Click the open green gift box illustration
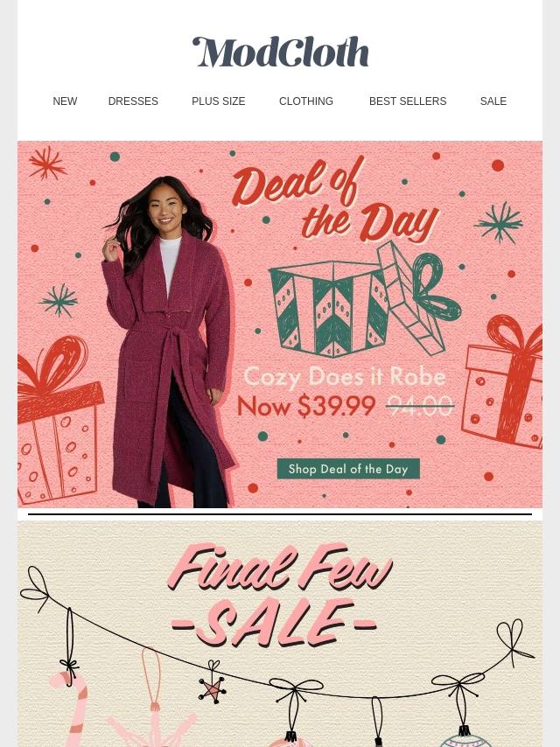 coord(365,300)
